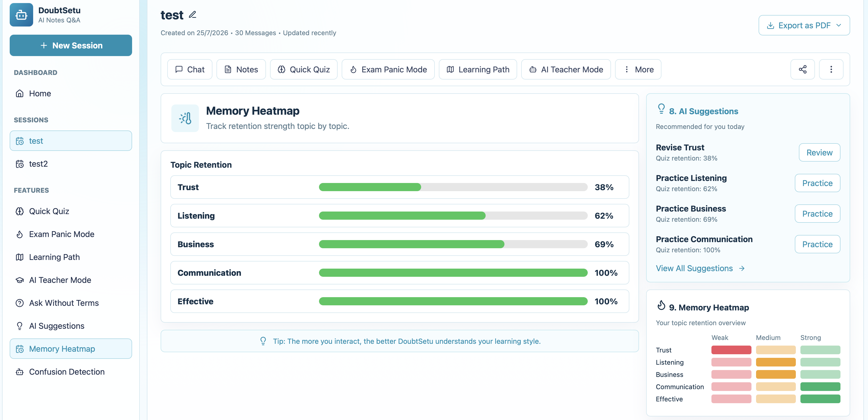Open the Chat tab

[x=190, y=69]
